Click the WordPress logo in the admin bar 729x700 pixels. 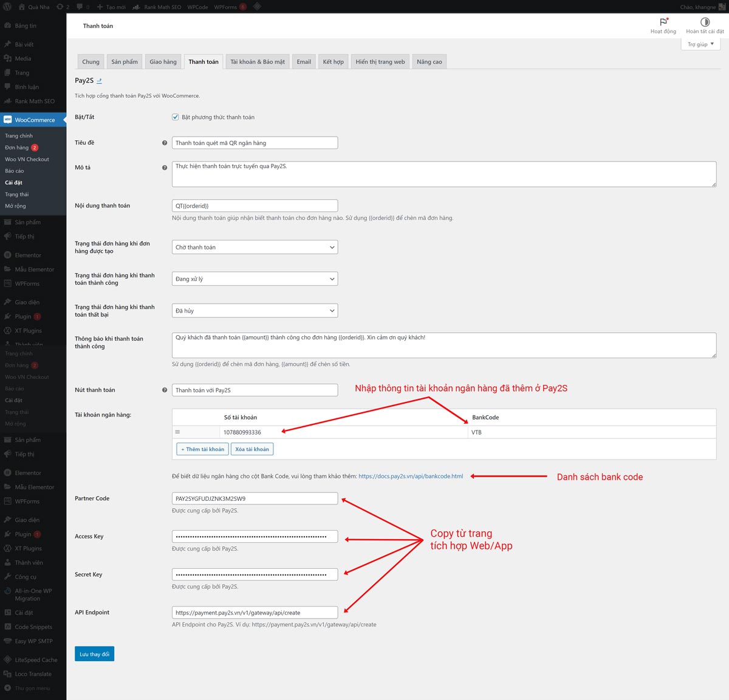[7, 7]
